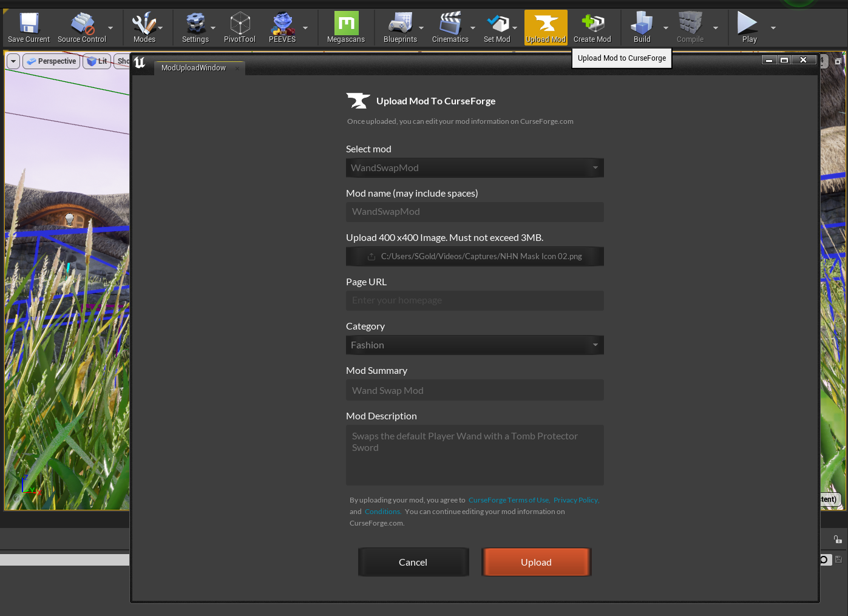Viewport: 848px width, 616px height.
Task: Click the Mod Description text area
Action: [475, 455]
